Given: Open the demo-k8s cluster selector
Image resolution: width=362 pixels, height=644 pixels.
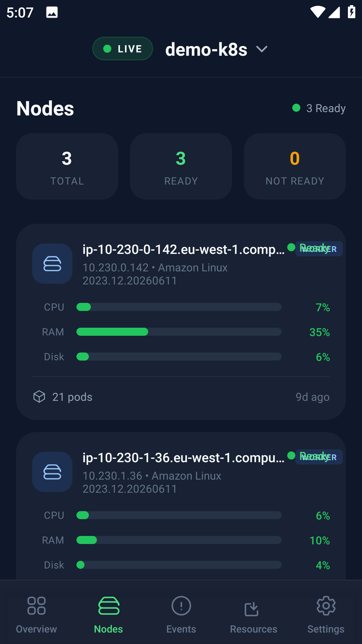Looking at the screenshot, I should coord(216,49).
